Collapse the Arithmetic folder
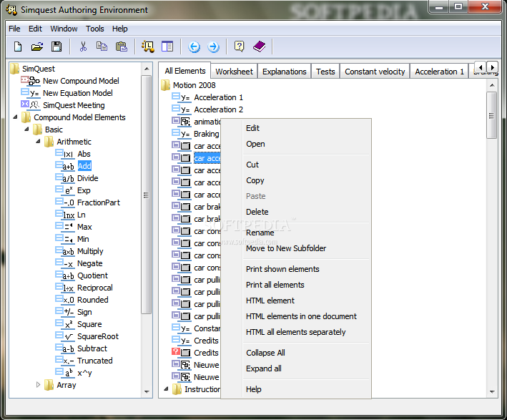Screen dimensions: 507x420 38,142
